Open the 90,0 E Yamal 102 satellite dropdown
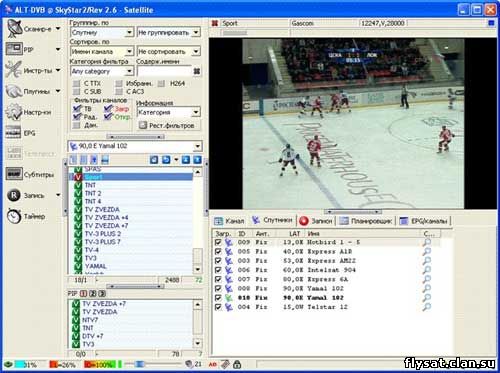Image resolution: width=500 pixels, height=373 pixels. [x=198, y=146]
